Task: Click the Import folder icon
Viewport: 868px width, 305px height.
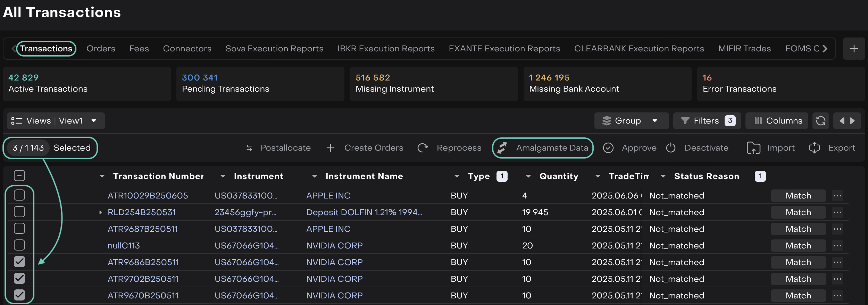Action: [753, 148]
